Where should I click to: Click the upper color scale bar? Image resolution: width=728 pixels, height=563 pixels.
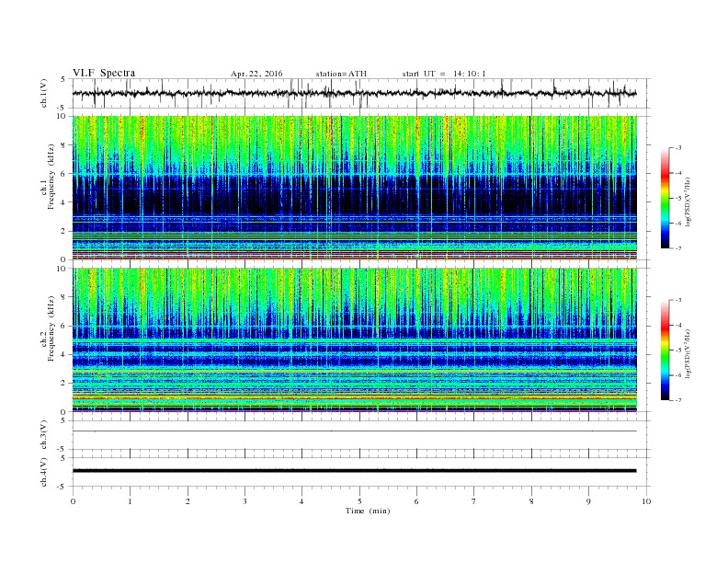[x=665, y=199]
